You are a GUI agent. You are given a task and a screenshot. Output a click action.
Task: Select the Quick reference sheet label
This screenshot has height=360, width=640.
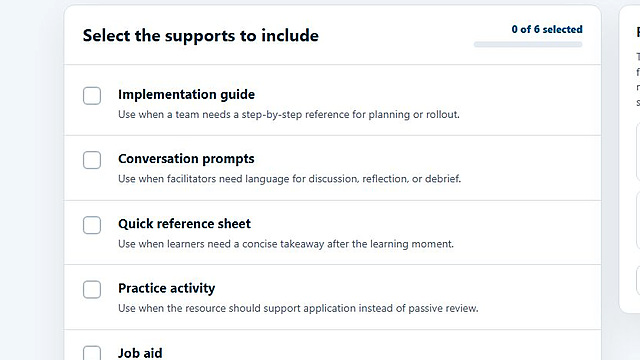click(x=184, y=224)
